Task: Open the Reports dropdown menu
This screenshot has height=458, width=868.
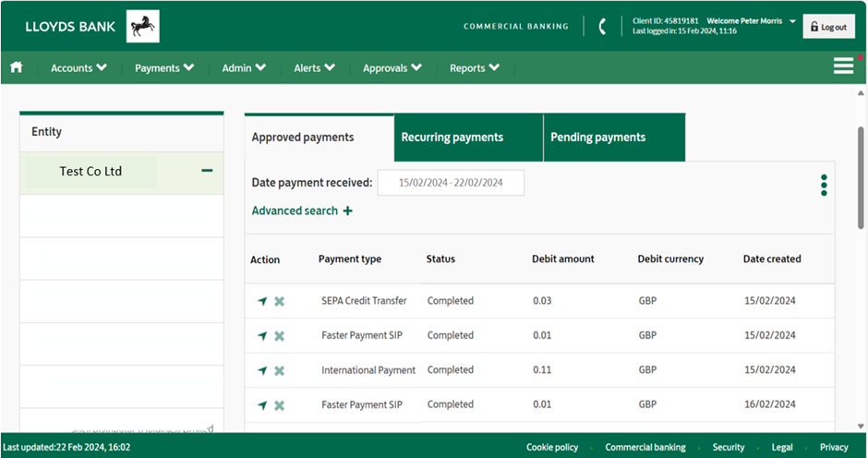Action: (475, 67)
